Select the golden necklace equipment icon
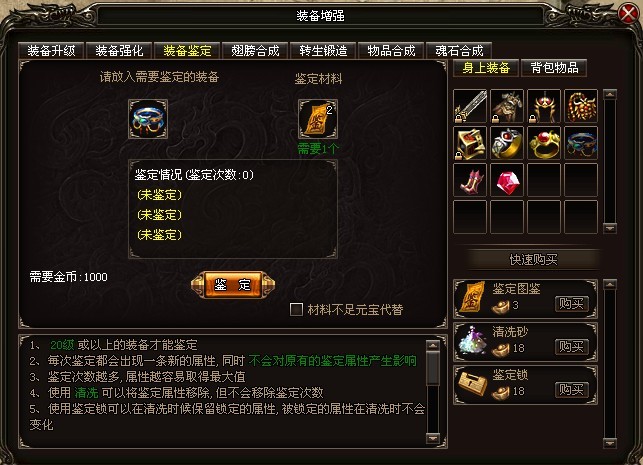Screen dimensions: 643x465 pos(581,106)
